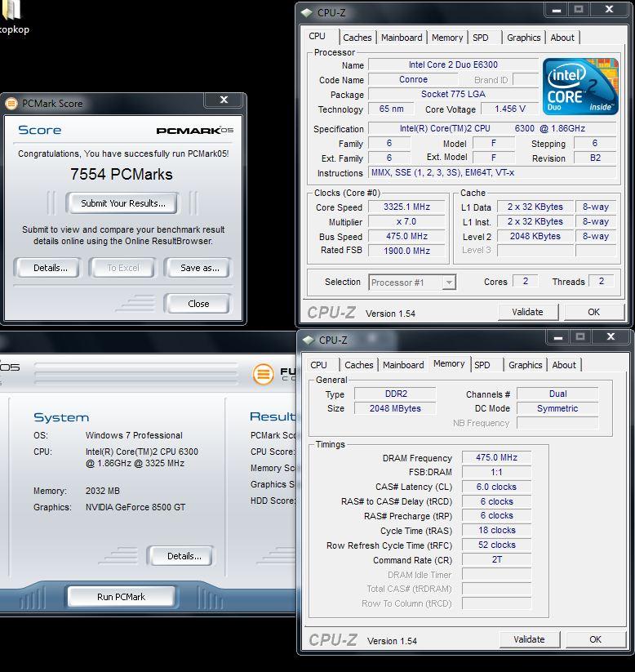The width and height of the screenshot is (635, 672).
Task: Open the kopkop folder on the desktop
Action: [x=12, y=17]
